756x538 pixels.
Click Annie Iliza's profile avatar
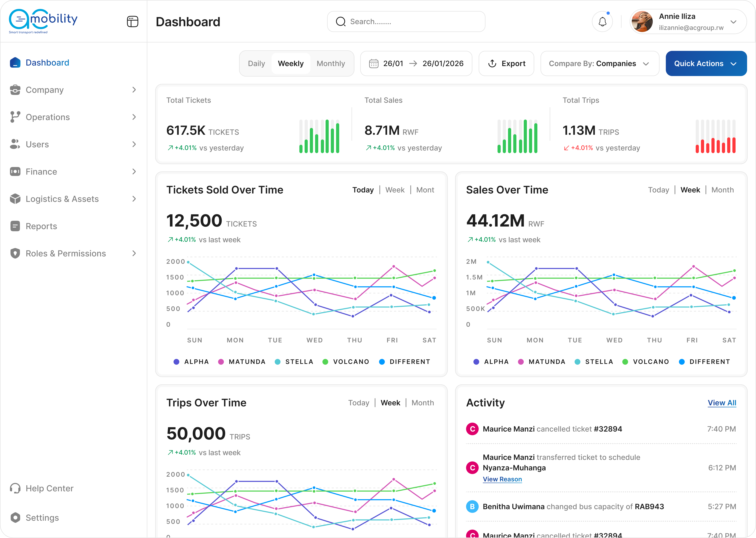click(x=642, y=22)
